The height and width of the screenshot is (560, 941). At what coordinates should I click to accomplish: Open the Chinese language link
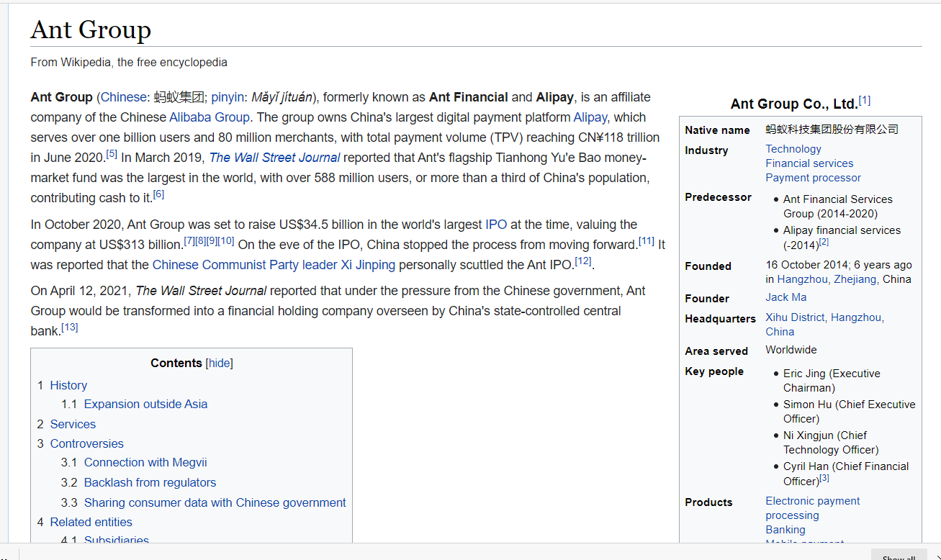point(123,97)
